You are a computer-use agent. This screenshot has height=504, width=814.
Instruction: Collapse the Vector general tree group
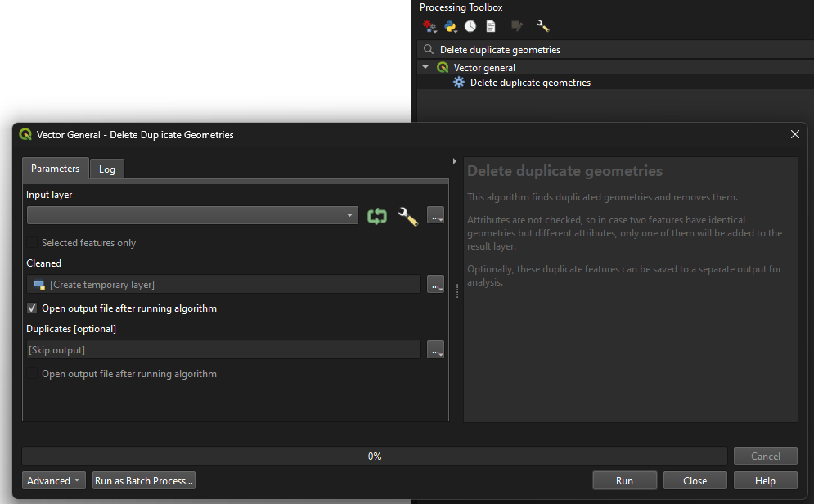pos(425,68)
